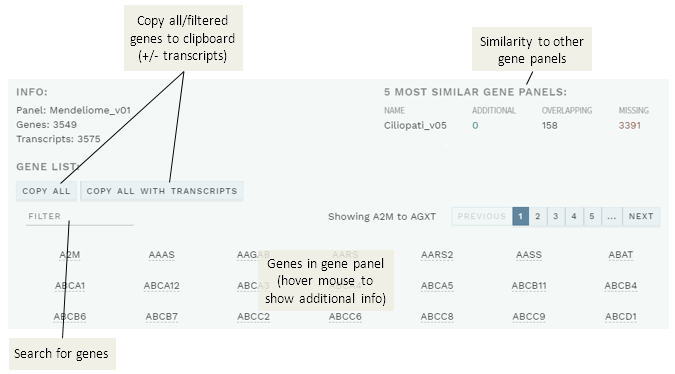The height and width of the screenshot is (374, 675).
Task: Select the AARS2 gene entry
Action: point(437,255)
